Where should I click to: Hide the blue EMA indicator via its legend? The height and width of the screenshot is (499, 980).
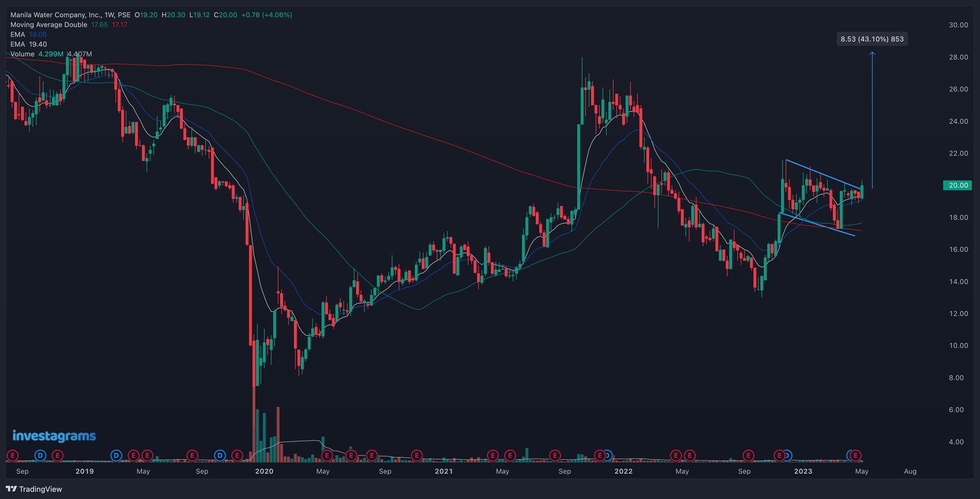click(18, 34)
